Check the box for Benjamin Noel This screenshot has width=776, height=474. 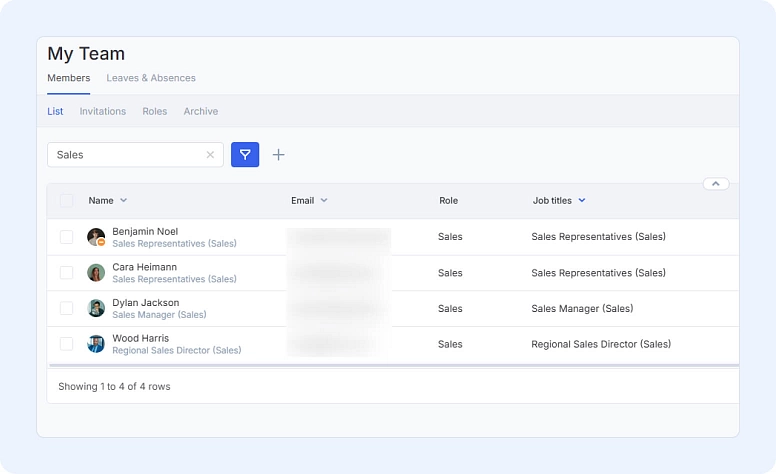[x=67, y=237]
